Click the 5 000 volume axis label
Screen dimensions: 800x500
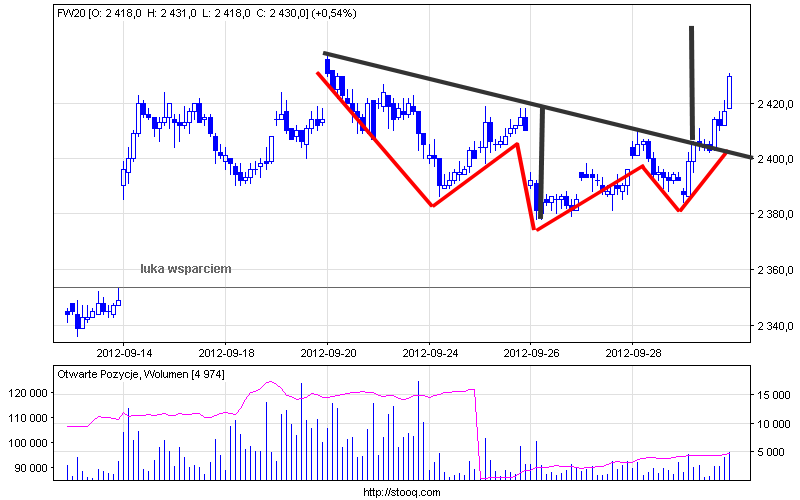click(770, 452)
